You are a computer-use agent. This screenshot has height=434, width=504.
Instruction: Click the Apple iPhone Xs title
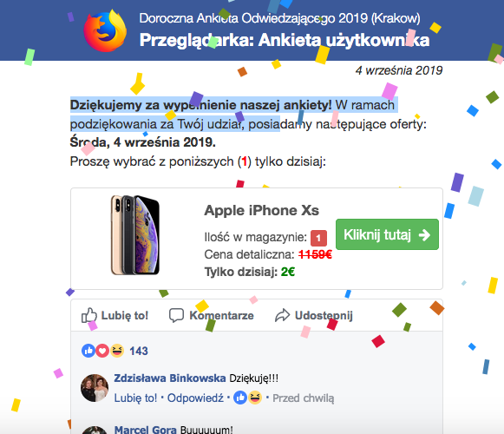click(262, 210)
